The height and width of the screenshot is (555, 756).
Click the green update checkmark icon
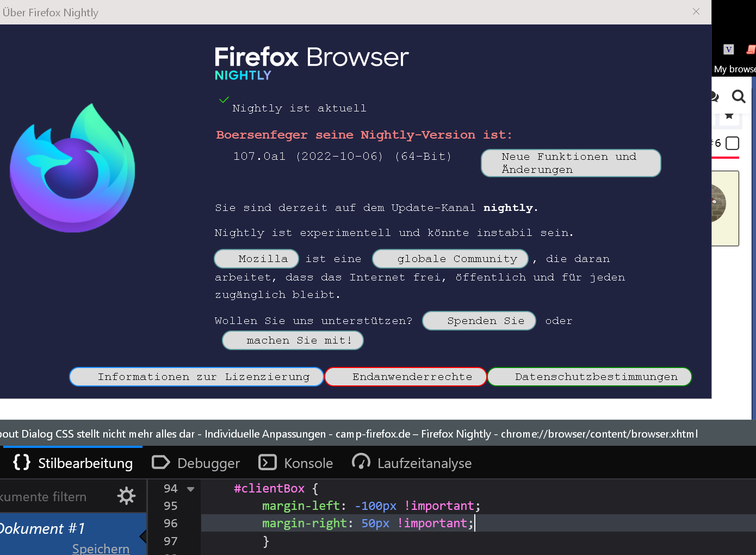coord(224,100)
